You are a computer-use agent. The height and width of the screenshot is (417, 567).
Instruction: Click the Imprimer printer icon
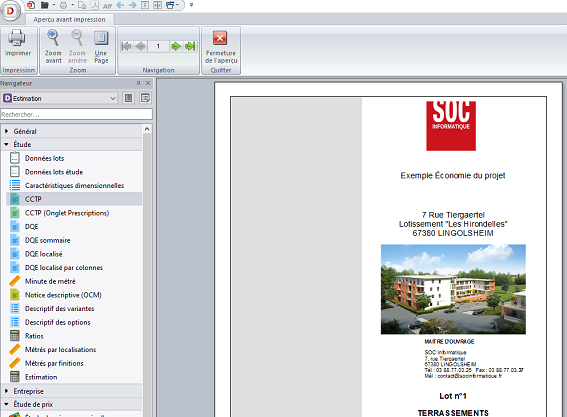click(17, 38)
